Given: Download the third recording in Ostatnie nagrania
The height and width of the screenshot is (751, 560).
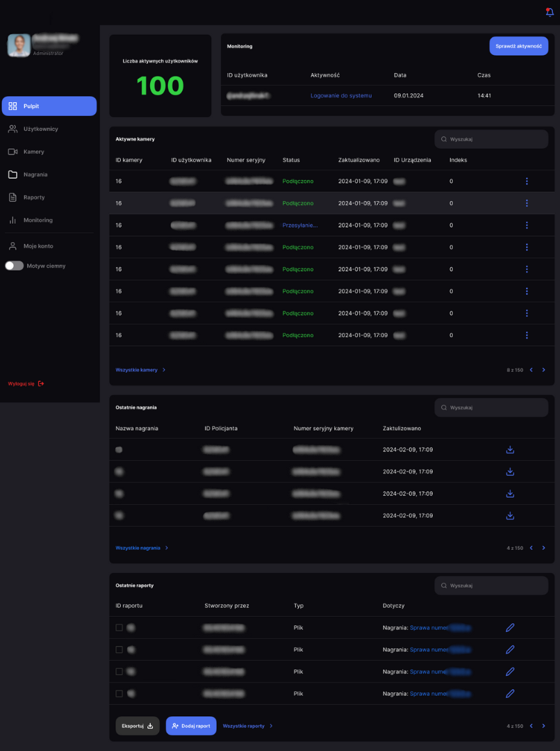Looking at the screenshot, I should (510, 494).
